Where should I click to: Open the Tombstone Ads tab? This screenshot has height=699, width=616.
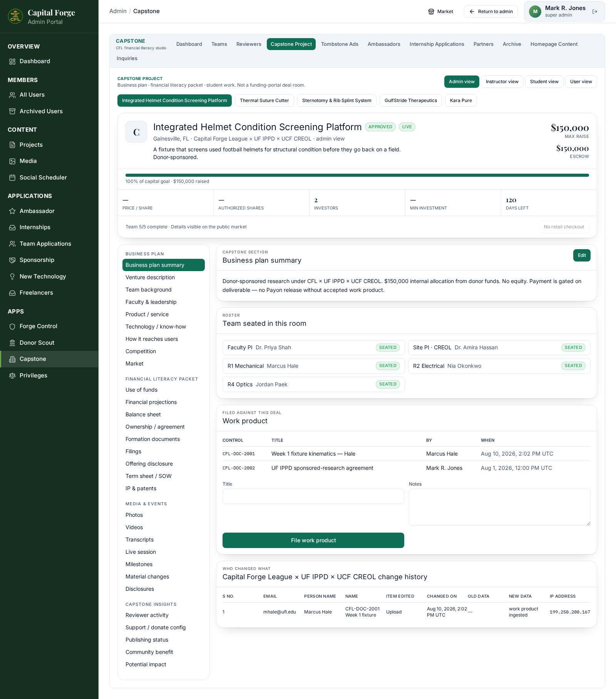340,44
